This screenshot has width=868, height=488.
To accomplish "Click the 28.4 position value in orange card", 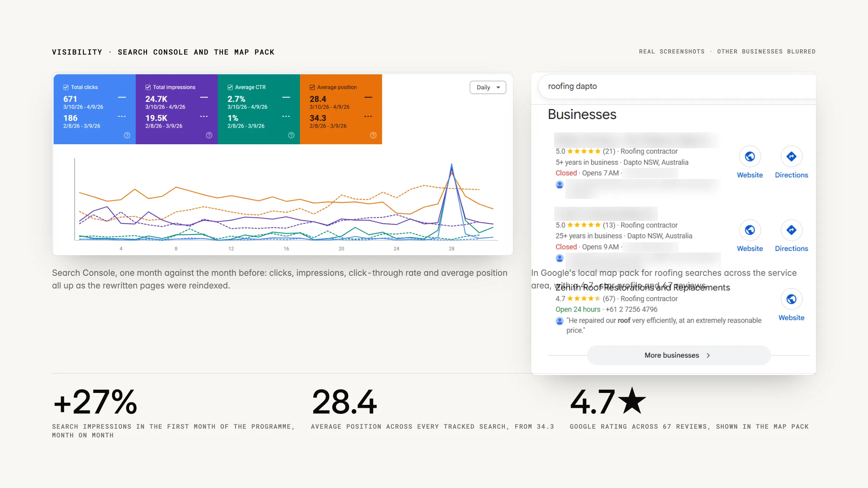I will 318,99.
